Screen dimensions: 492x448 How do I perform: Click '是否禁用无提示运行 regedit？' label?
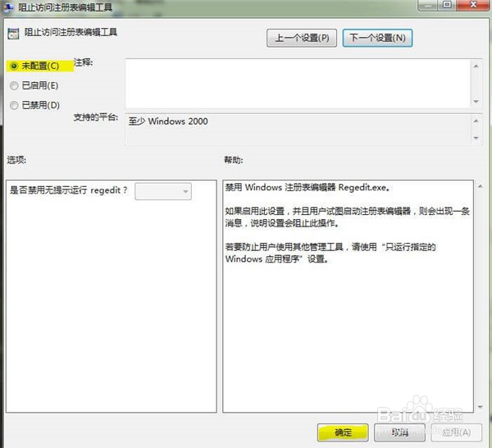68,190
